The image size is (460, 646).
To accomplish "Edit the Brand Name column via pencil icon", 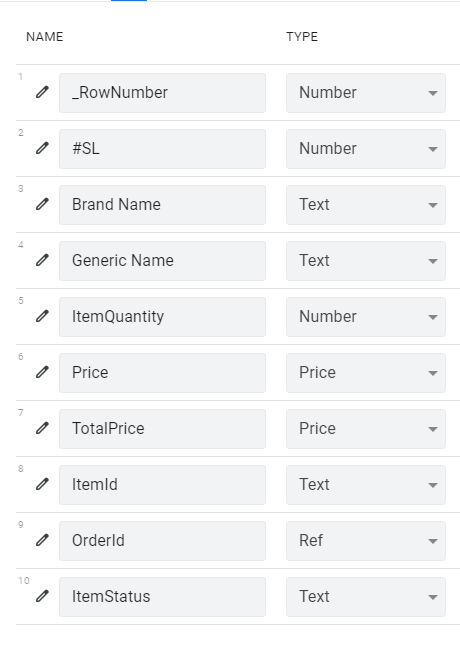I will (42, 204).
